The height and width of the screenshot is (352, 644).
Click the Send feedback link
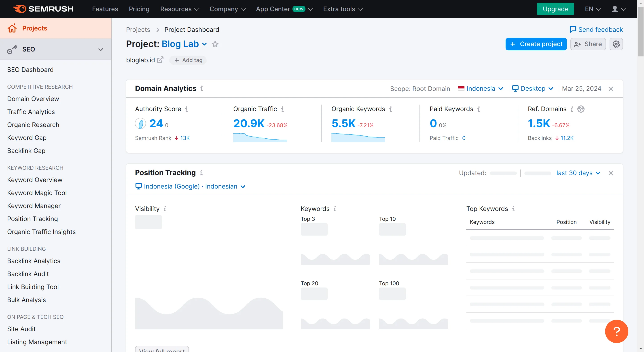click(x=600, y=30)
